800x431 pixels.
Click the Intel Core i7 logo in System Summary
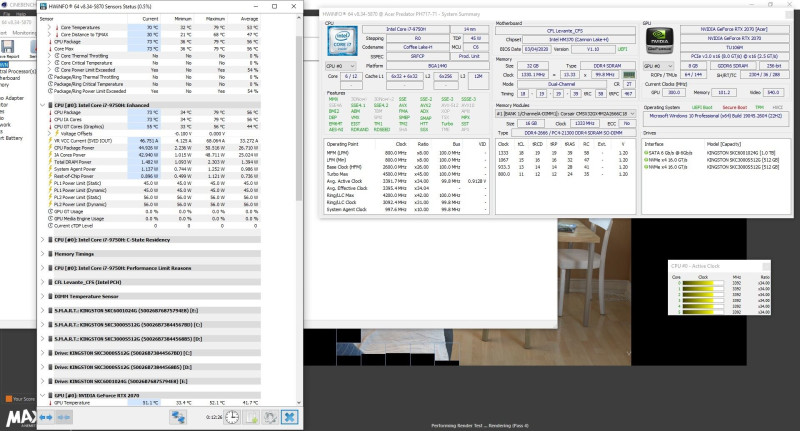point(342,41)
